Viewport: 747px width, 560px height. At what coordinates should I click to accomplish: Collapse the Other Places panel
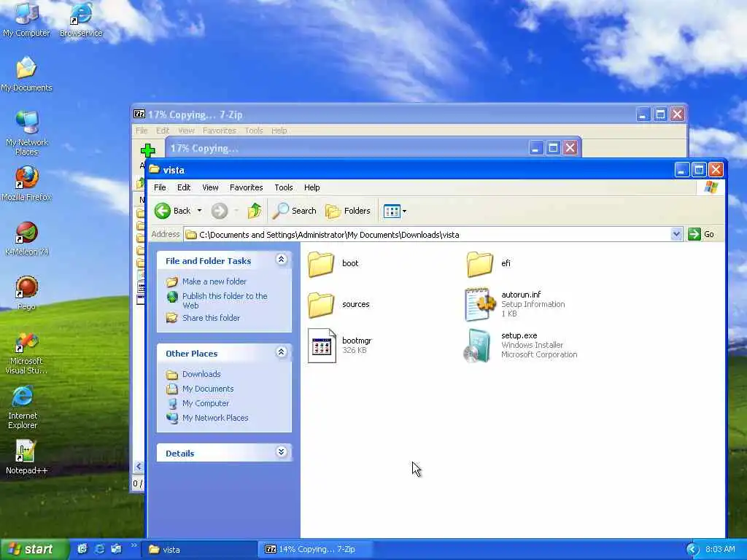click(281, 352)
